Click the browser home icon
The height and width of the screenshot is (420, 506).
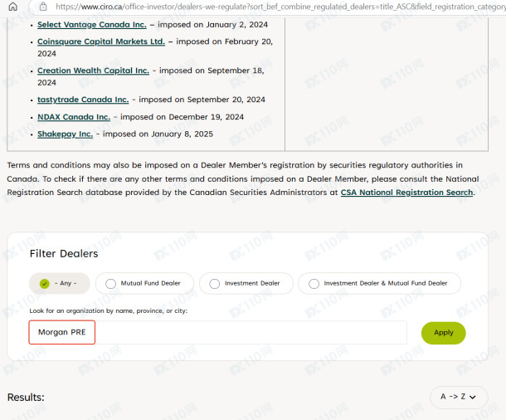pos(13,7)
